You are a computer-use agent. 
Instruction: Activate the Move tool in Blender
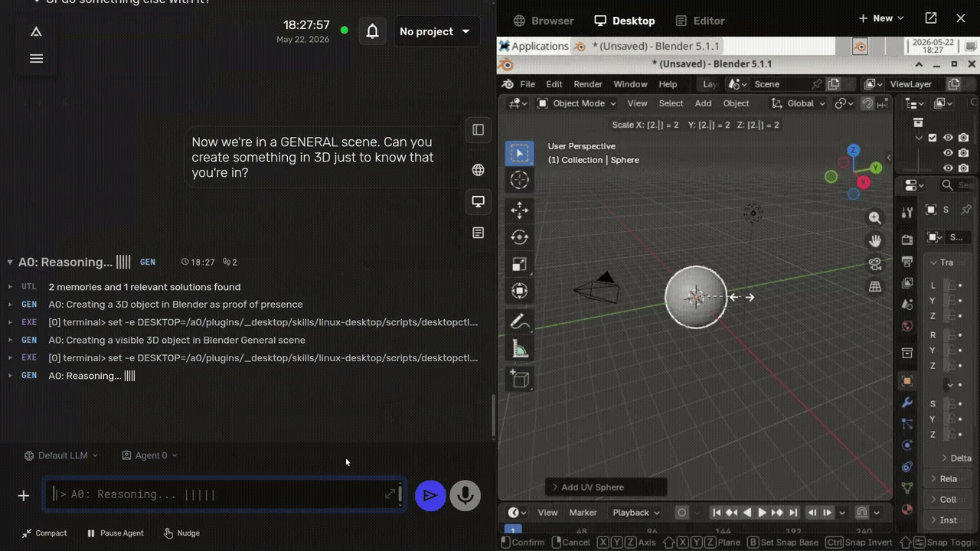coord(519,210)
